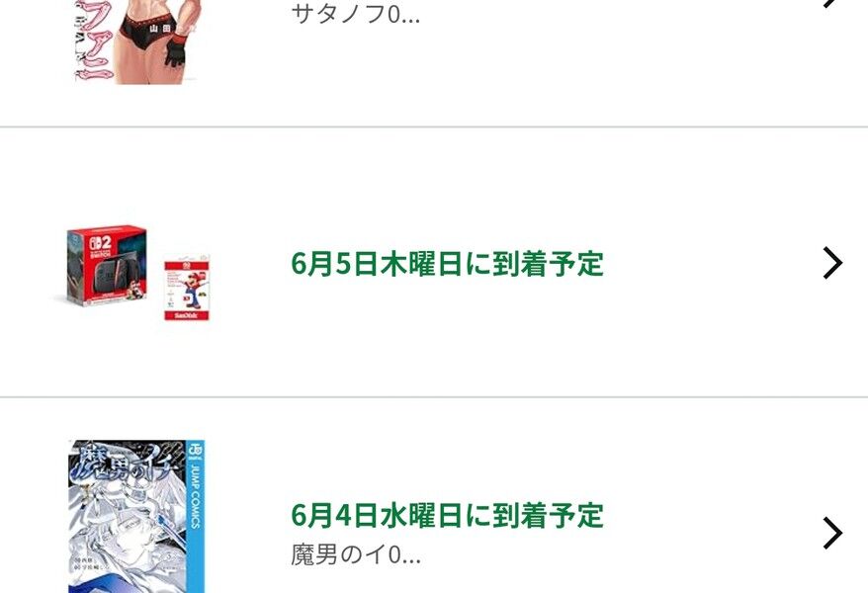The image size is (868, 593).
Task: Tap the Switch 2 logo on the red box
Action: click(x=100, y=242)
